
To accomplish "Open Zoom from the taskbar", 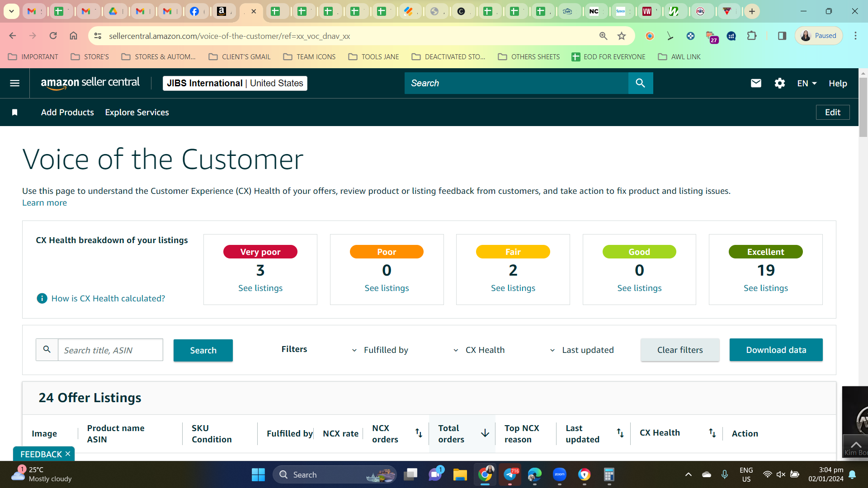I will coord(560,474).
